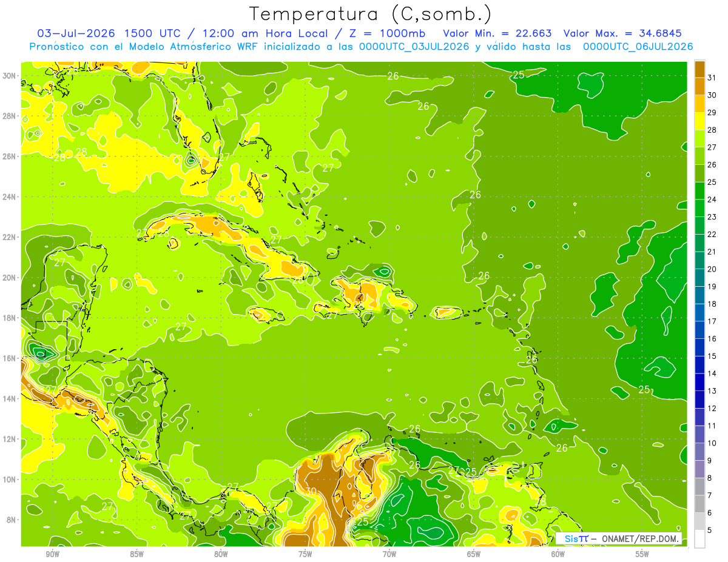Click the colorbar legend value 12
728x562 pixels.
(712, 409)
